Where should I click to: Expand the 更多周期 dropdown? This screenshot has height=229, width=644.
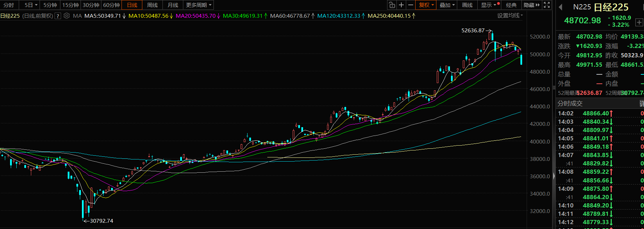click(199, 5)
